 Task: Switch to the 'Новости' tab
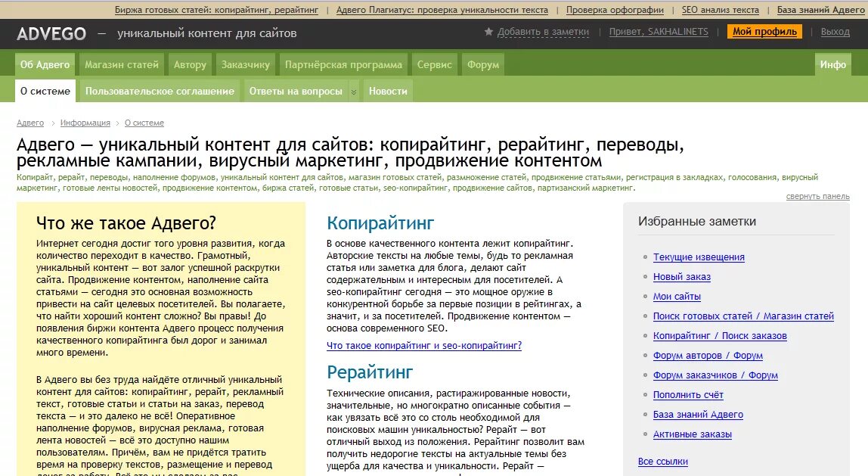(387, 90)
